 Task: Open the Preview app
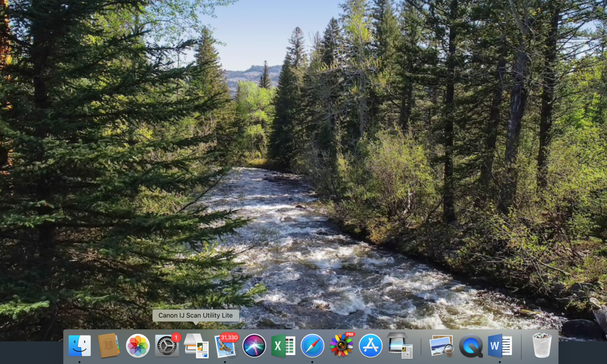[x=442, y=346]
